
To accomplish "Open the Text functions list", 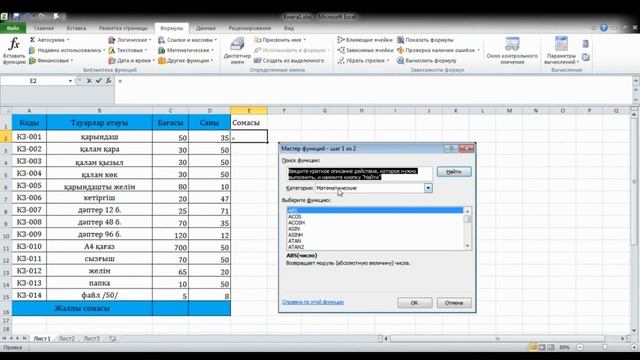I will pyautogui.click(x=128, y=50).
